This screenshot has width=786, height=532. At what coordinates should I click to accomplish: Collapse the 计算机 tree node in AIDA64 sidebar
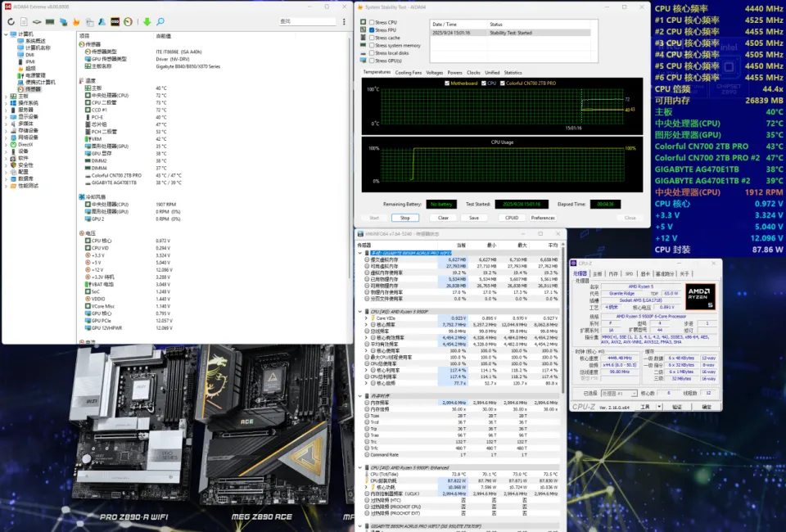click(x=7, y=35)
